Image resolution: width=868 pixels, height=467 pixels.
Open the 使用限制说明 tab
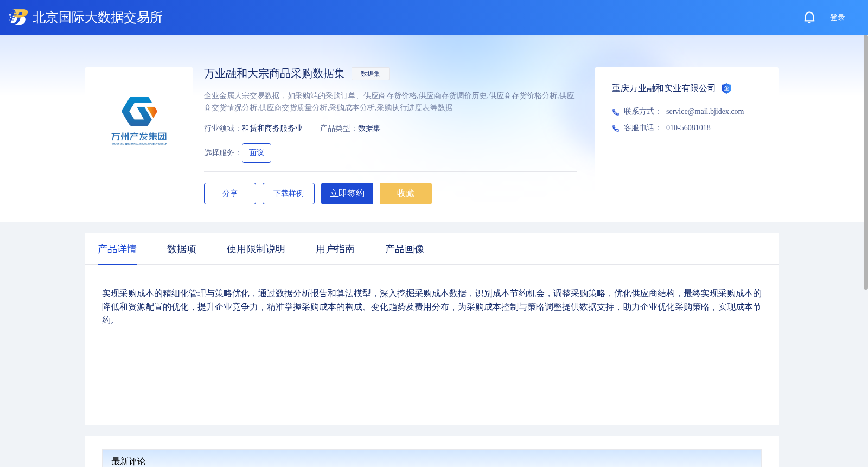point(256,249)
